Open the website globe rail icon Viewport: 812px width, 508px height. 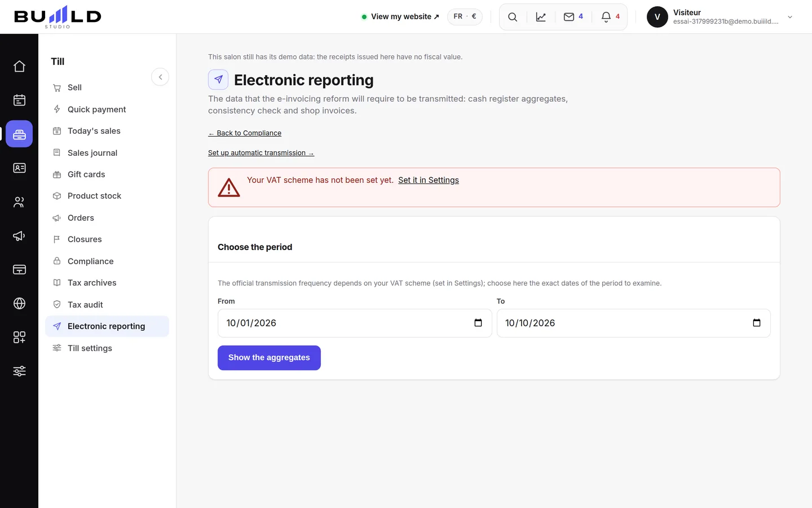19,303
